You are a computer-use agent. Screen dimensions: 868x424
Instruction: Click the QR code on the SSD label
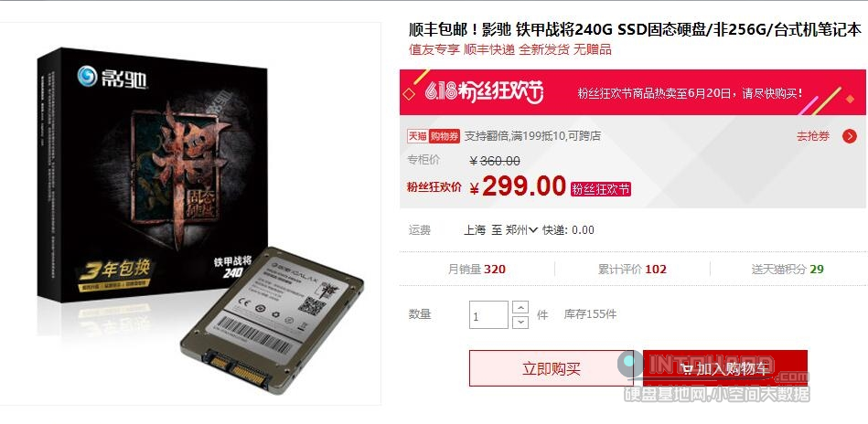click(311, 303)
